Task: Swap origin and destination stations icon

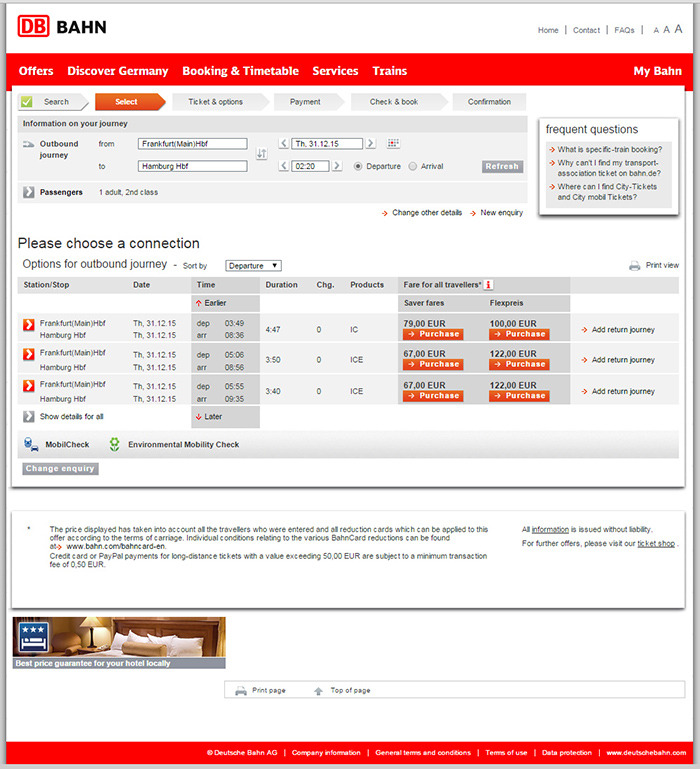Action: pyautogui.click(x=261, y=154)
